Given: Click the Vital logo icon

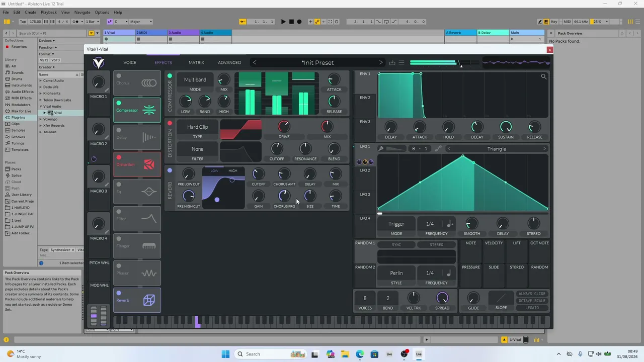Looking at the screenshot, I should 99,62.
